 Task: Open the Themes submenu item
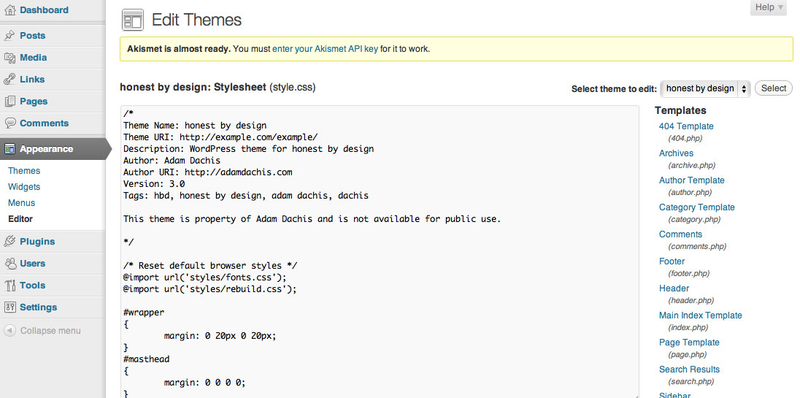point(24,171)
